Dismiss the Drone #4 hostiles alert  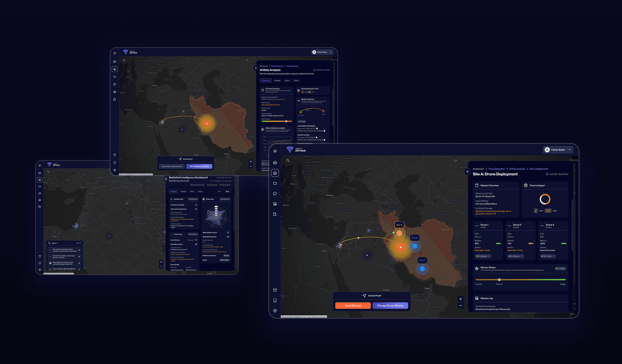(79, 250)
